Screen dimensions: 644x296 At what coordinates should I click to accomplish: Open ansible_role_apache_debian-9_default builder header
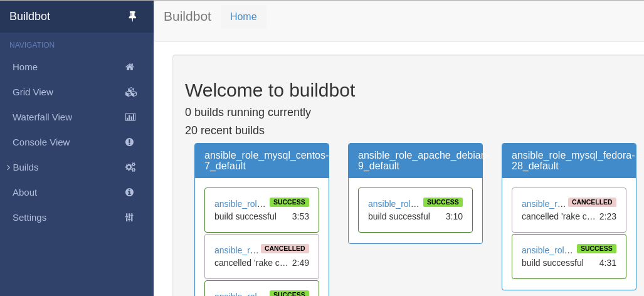[x=415, y=161]
